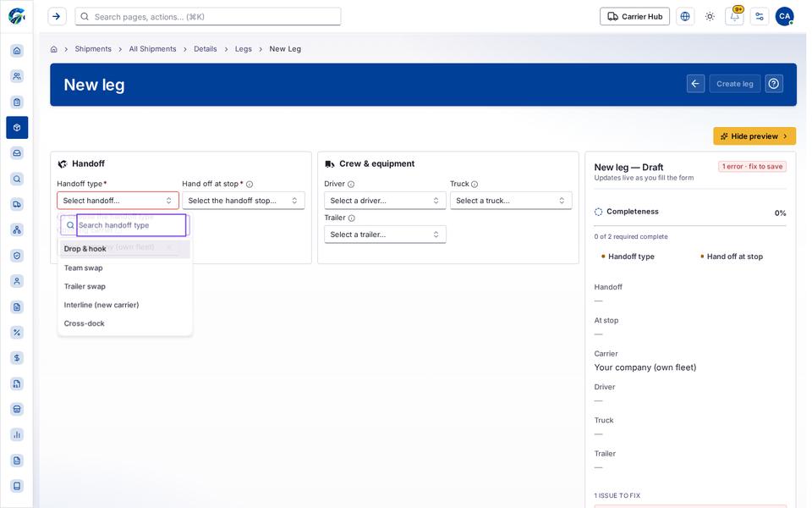This screenshot has width=812, height=508.
Task: Go to Legs breadcrumb link
Action: (244, 49)
